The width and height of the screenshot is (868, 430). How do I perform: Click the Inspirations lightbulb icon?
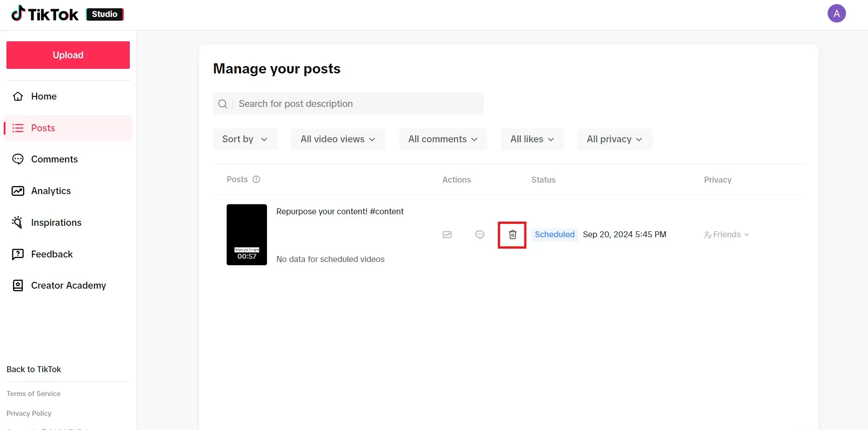coord(17,223)
